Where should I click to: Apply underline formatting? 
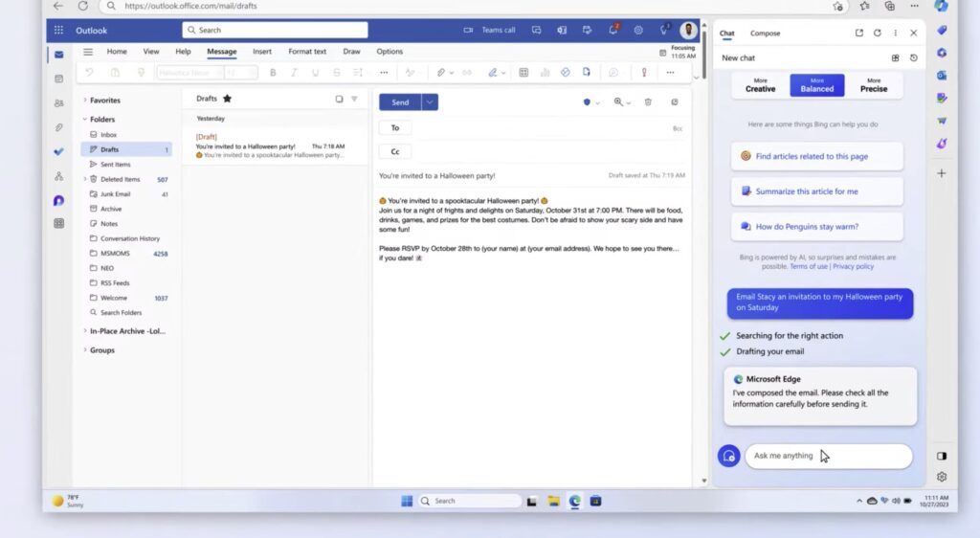[x=315, y=73]
